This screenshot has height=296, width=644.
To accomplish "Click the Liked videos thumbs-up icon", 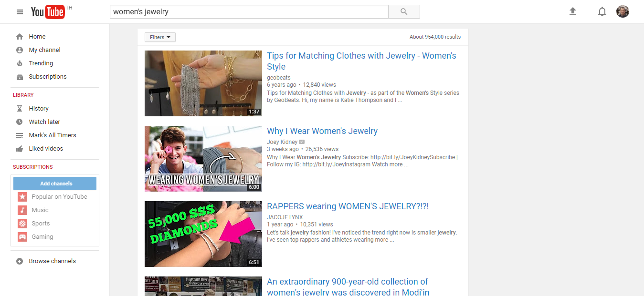I will (20, 149).
